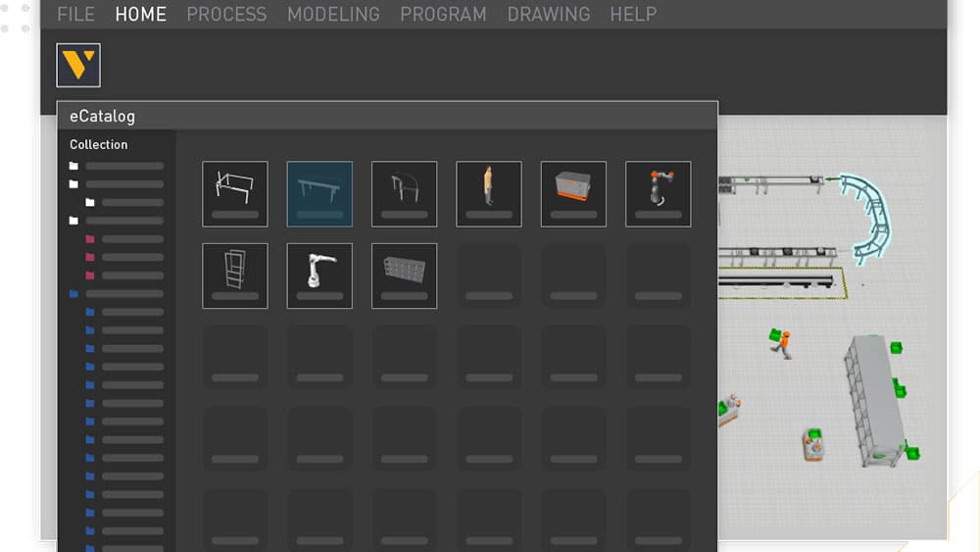Click the Collection heading in the sidebar

[x=99, y=144]
